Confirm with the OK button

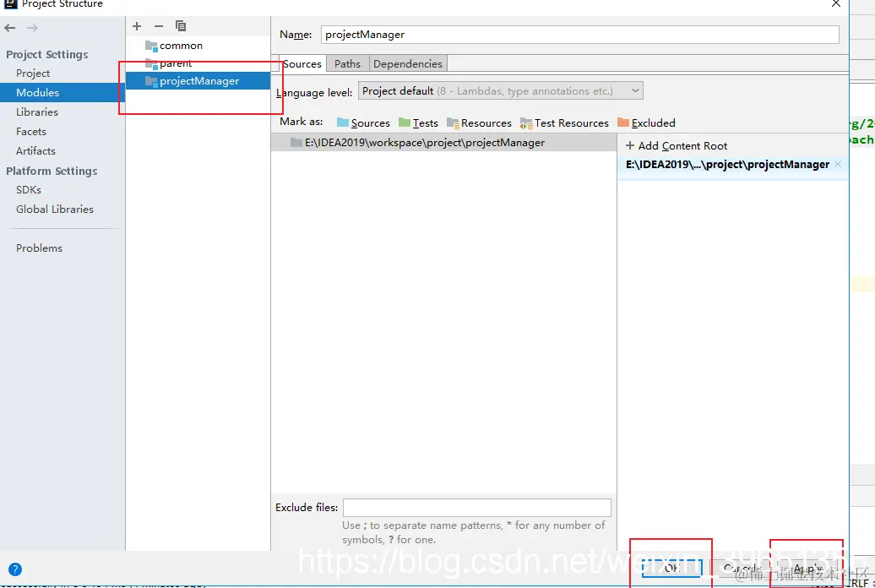pyautogui.click(x=671, y=568)
